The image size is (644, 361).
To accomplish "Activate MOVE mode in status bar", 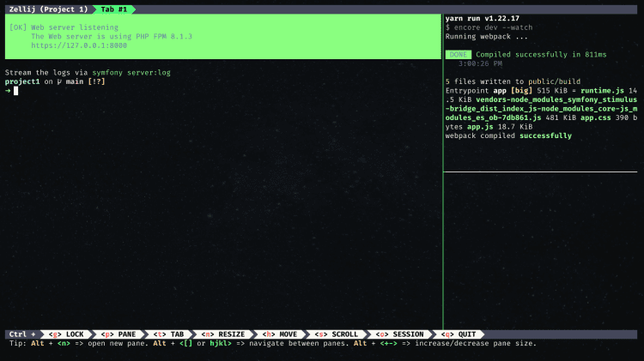I will tap(280, 334).
